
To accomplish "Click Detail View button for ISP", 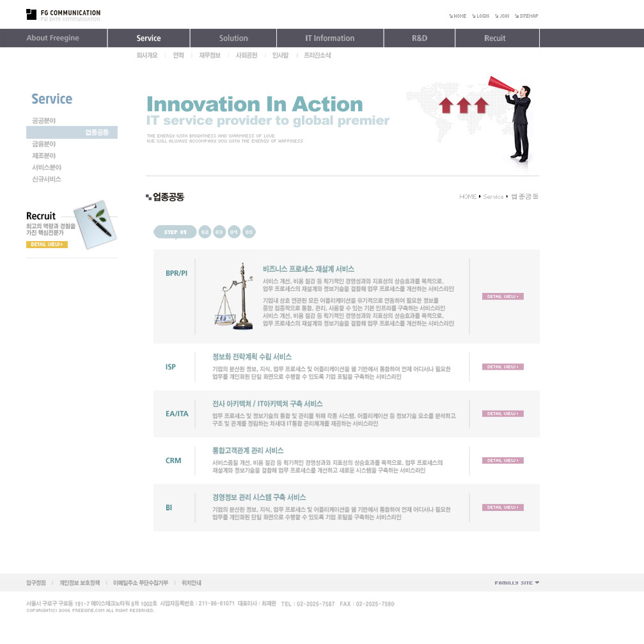I will point(503,367).
